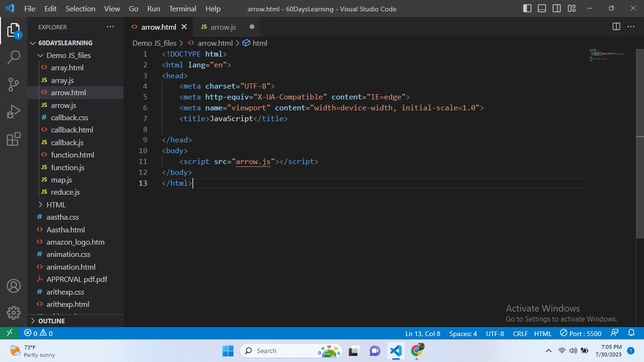Click the errors and warnings count
This screenshot has width=644, height=362.
click(38, 333)
